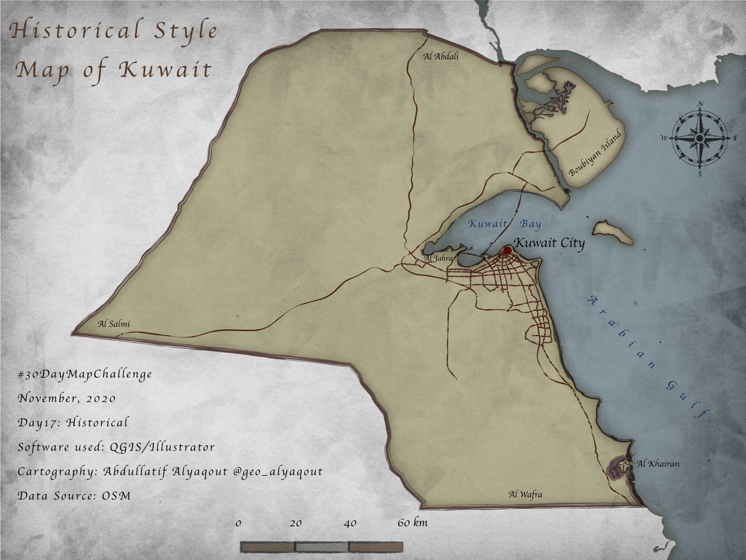Select the Software used: QGIS/Illustrator line
Image resolution: width=746 pixels, height=560 pixels.
(x=116, y=447)
